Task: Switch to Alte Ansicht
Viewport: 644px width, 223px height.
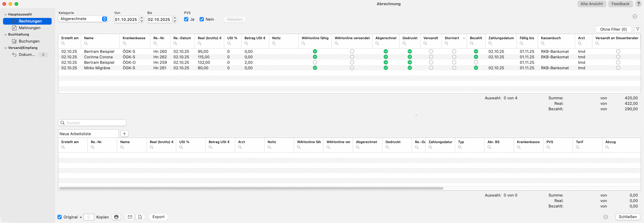Action: (591, 4)
